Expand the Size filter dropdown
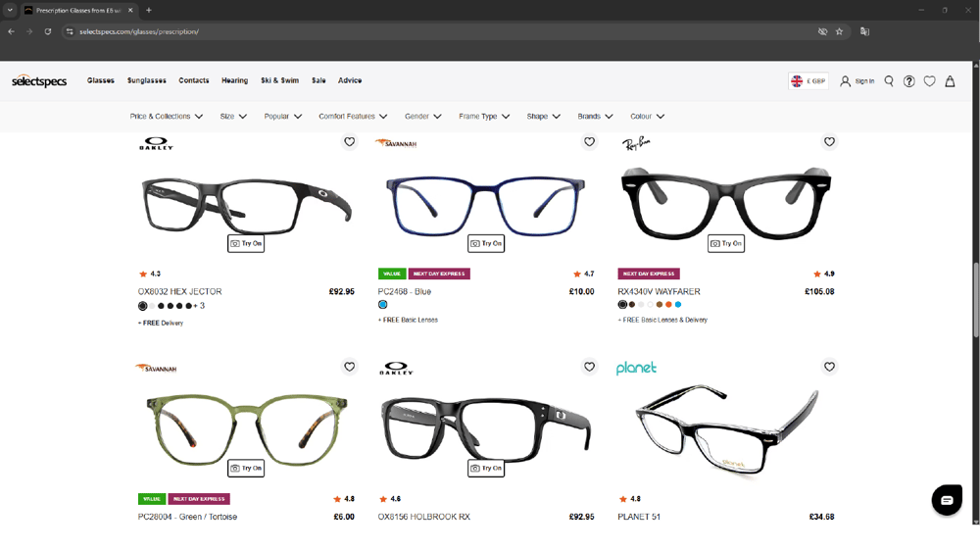The height and width of the screenshot is (551, 980). click(x=234, y=117)
